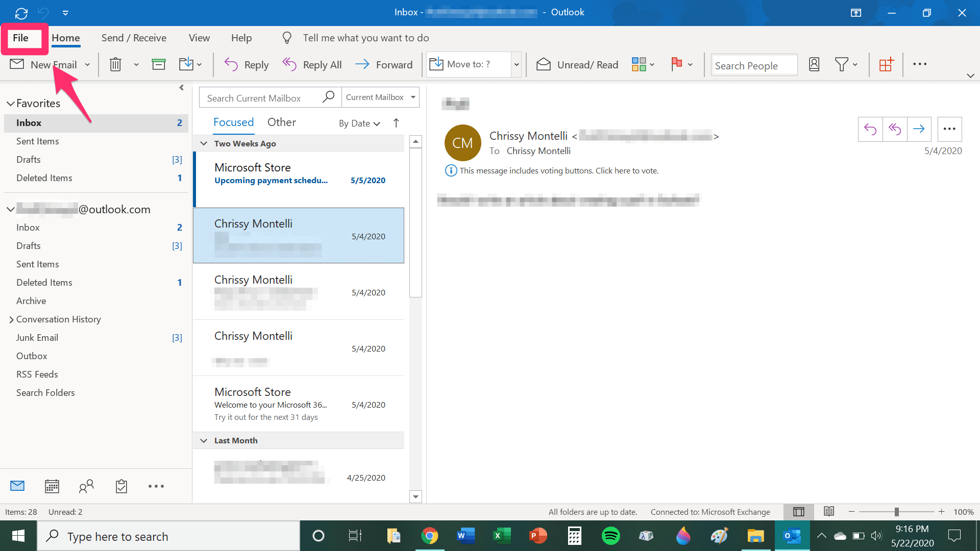Switch to the Other inbox tab
The width and height of the screenshot is (980, 551).
(281, 122)
